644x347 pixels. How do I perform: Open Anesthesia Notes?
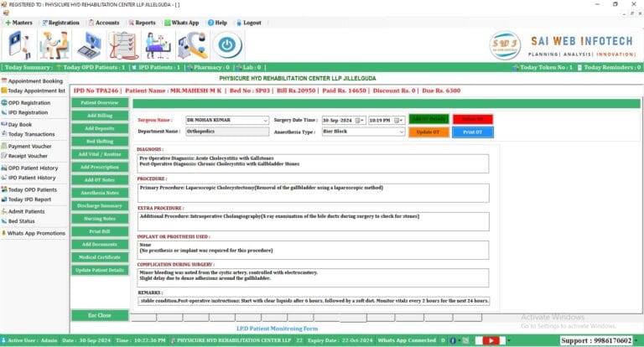(100, 193)
